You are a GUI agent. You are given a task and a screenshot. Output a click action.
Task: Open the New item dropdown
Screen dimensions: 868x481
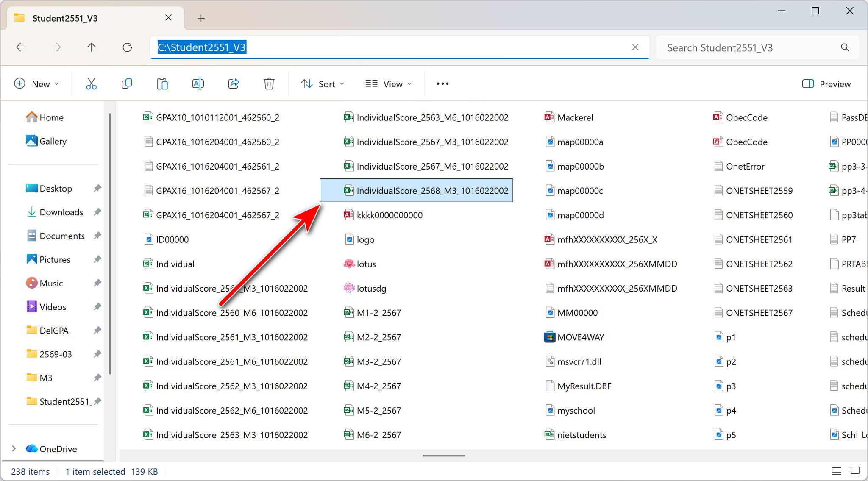(36, 84)
